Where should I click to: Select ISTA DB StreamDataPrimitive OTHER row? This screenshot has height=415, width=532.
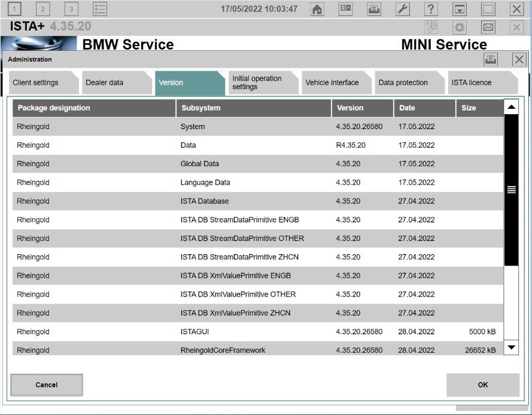tap(258, 239)
